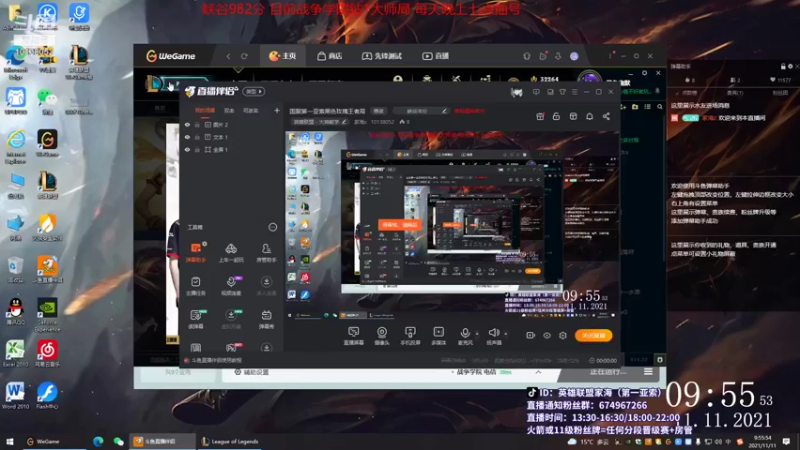Expand microphone volume arrow
The image size is (800, 450).
[x=477, y=334]
